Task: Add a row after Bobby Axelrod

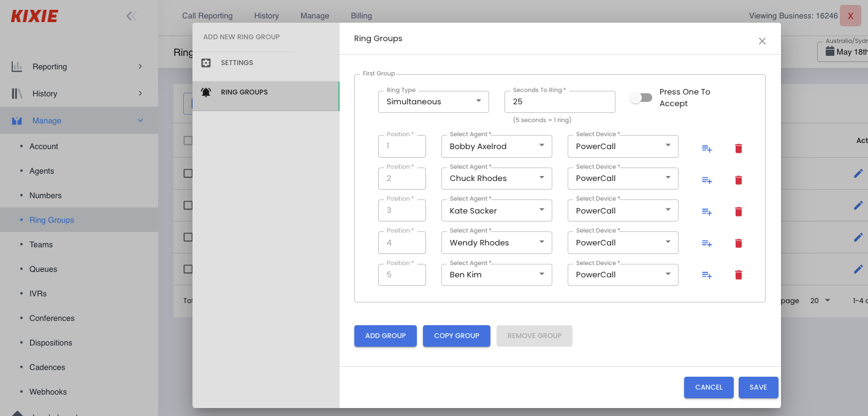Action: tap(707, 148)
